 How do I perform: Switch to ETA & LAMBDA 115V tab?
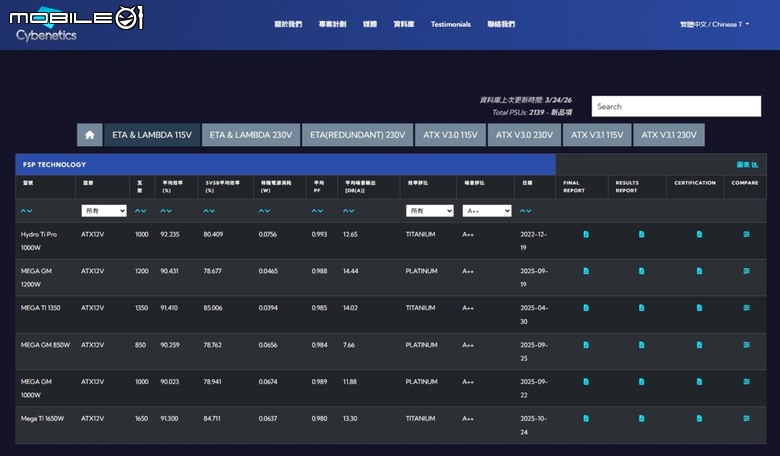click(x=152, y=135)
